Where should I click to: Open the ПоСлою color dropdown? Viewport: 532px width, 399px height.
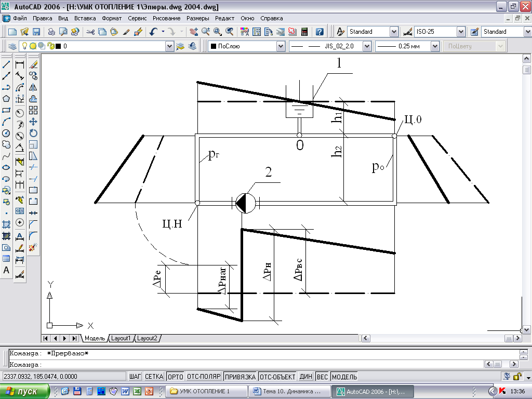[x=280, y=46]
